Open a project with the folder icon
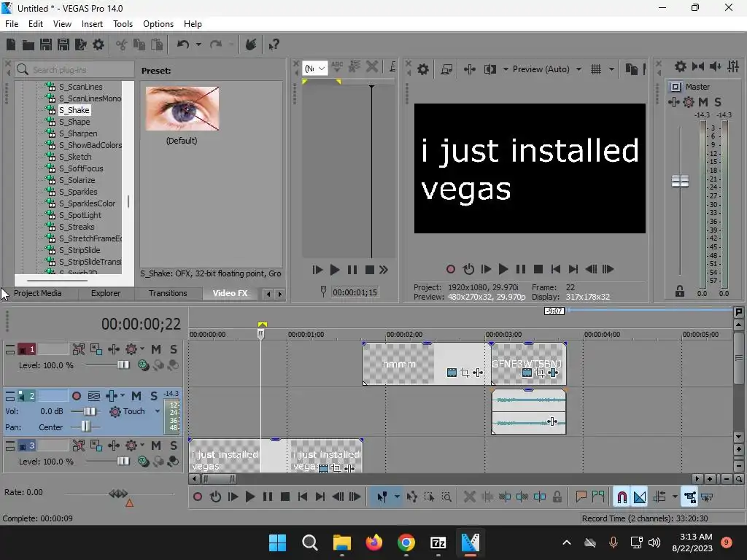Screen dimensions: 747x560 coord(28,44)
